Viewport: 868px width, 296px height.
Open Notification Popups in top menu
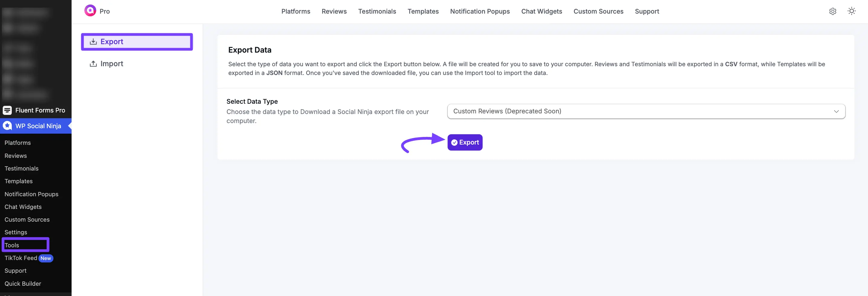[480, 11]
